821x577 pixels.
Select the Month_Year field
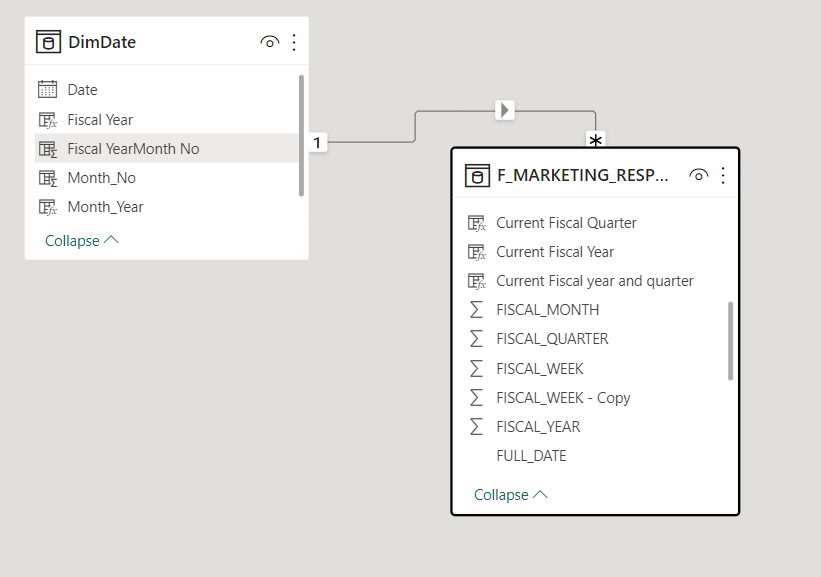tap(167, 207)
